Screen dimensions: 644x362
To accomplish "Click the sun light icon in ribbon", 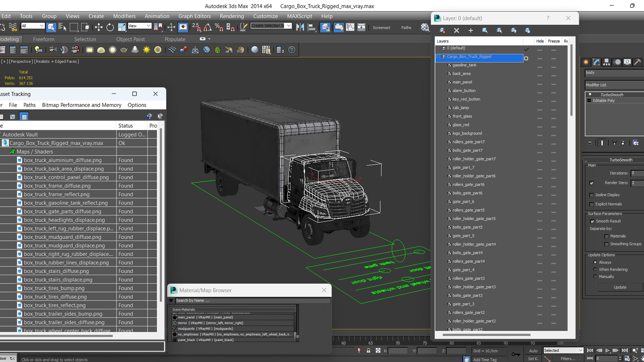I will [x=147, y=50].
